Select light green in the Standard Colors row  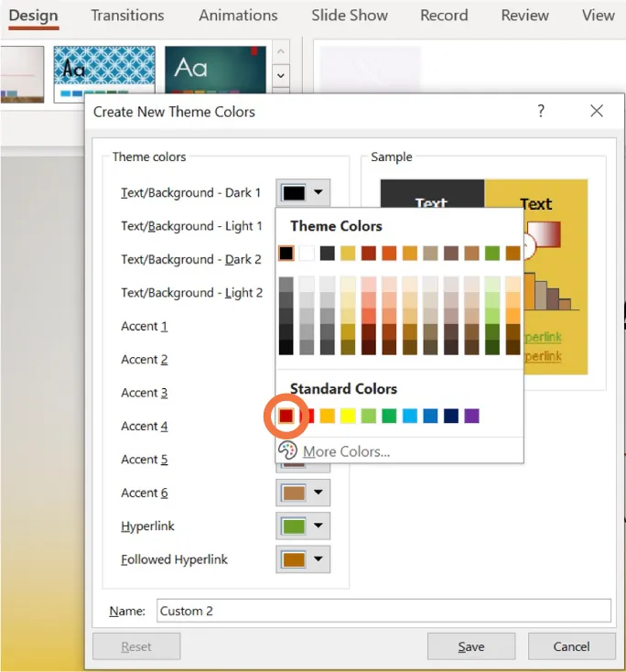click(368, 417)
